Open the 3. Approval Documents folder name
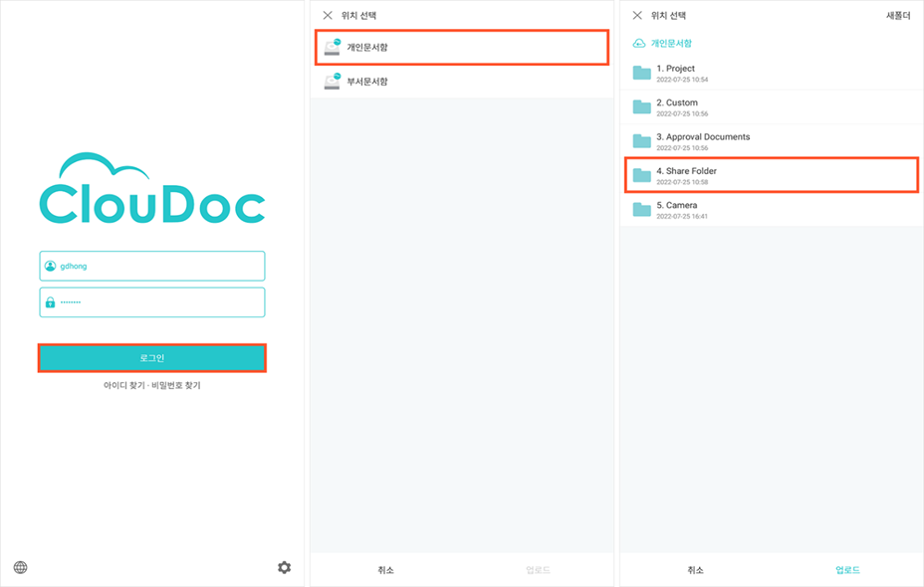The height and width of the screenshot is (587, 924). pos(703,136)
